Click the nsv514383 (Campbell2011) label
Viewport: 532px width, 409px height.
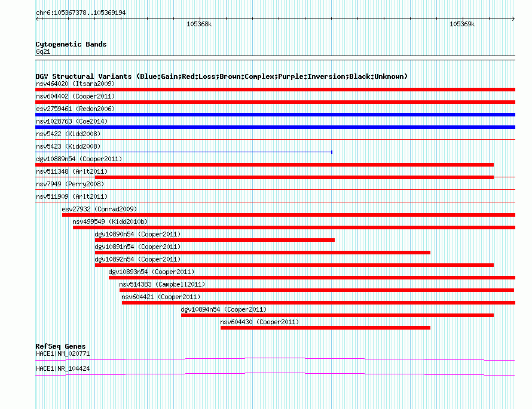pos(162,284)
